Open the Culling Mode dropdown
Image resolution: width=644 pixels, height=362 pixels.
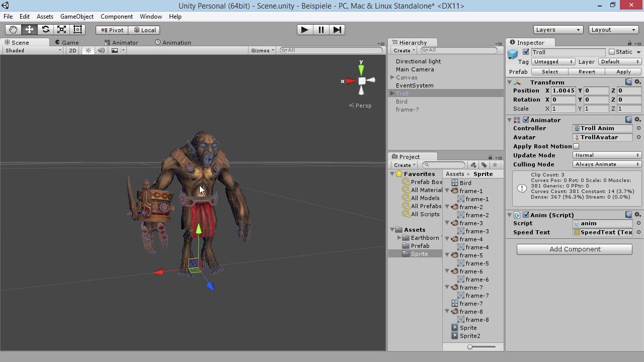[x=607, y=164]
